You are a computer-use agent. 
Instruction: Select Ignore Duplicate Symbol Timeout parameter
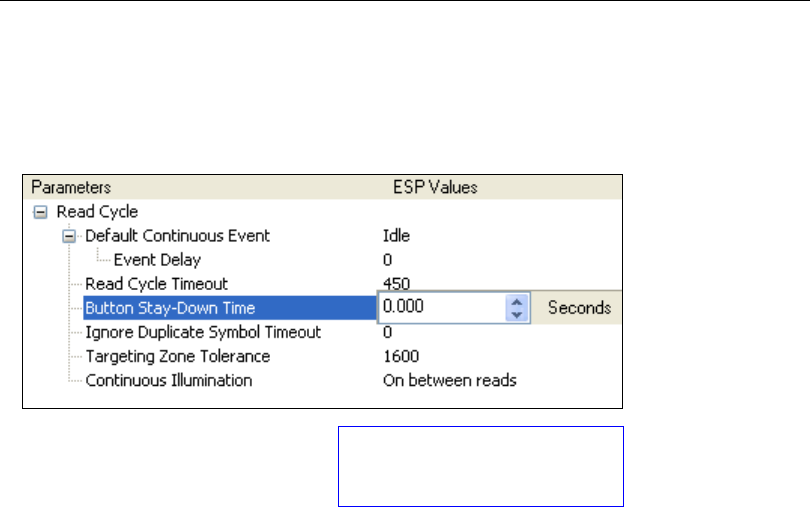pos(203,332)
